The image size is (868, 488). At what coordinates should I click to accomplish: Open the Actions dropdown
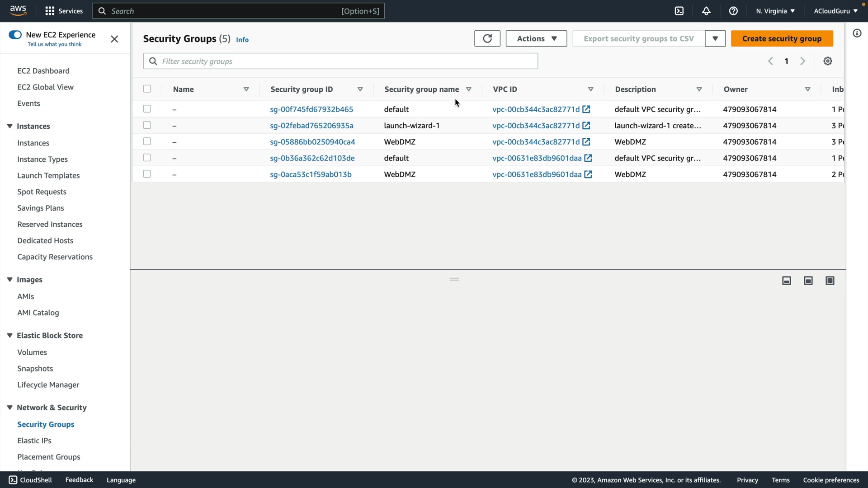[x=536, y=38]
